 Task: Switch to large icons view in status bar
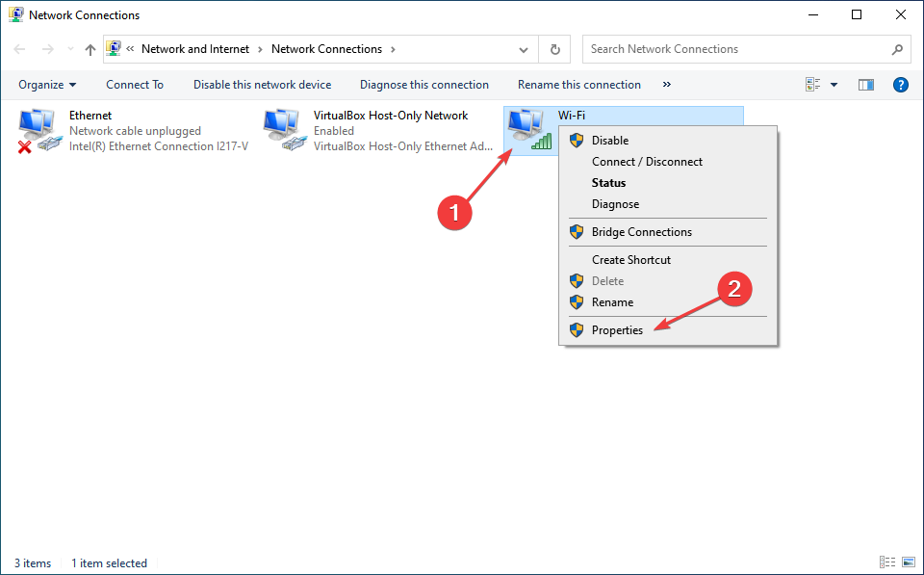(x=908, y=562)
